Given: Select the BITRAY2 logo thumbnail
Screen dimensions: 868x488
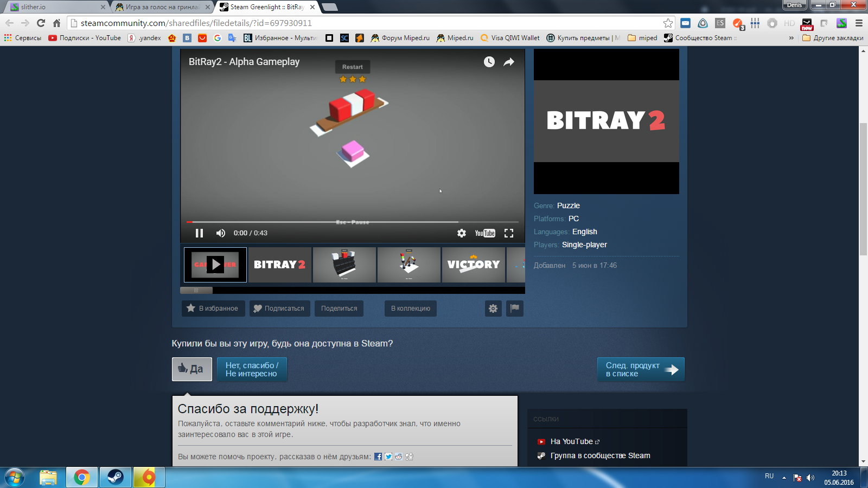Looking at the screenshot, I should coord(280,265).
